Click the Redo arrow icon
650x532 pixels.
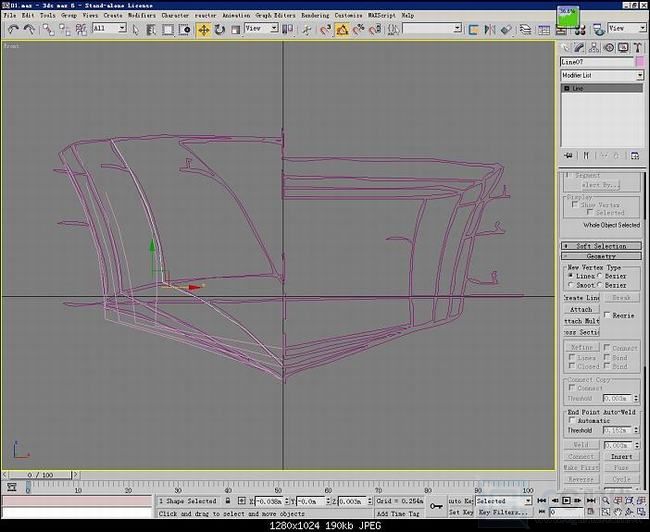click(x=29, y=29)
